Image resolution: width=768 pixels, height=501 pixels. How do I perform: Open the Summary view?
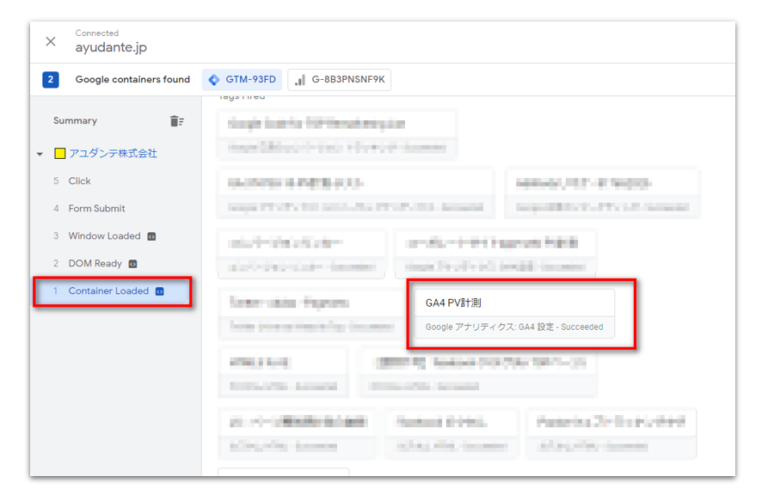[x=75, y=120]
